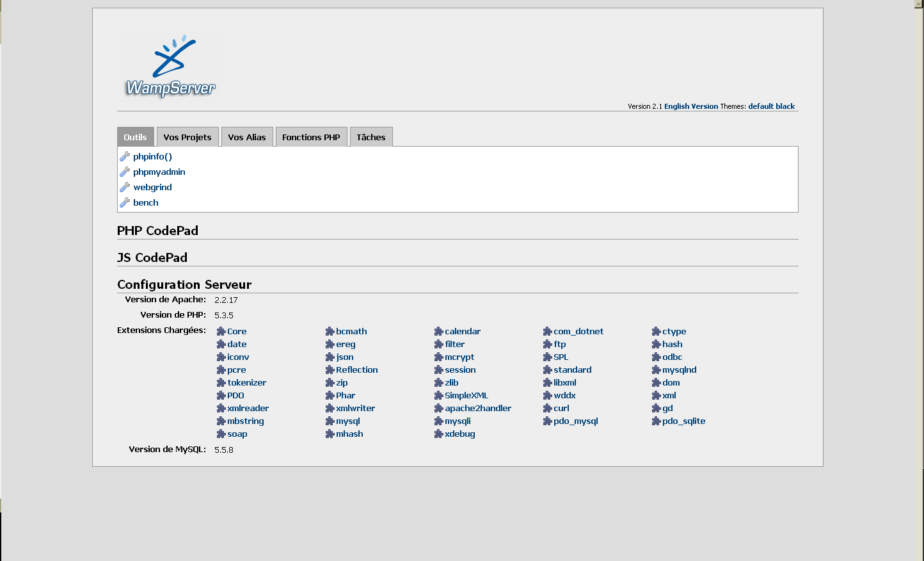This screenshot has height=561, width=924.
Task: Click the puzzle icon beside Core extension
Action: click(x=221, y=331)
